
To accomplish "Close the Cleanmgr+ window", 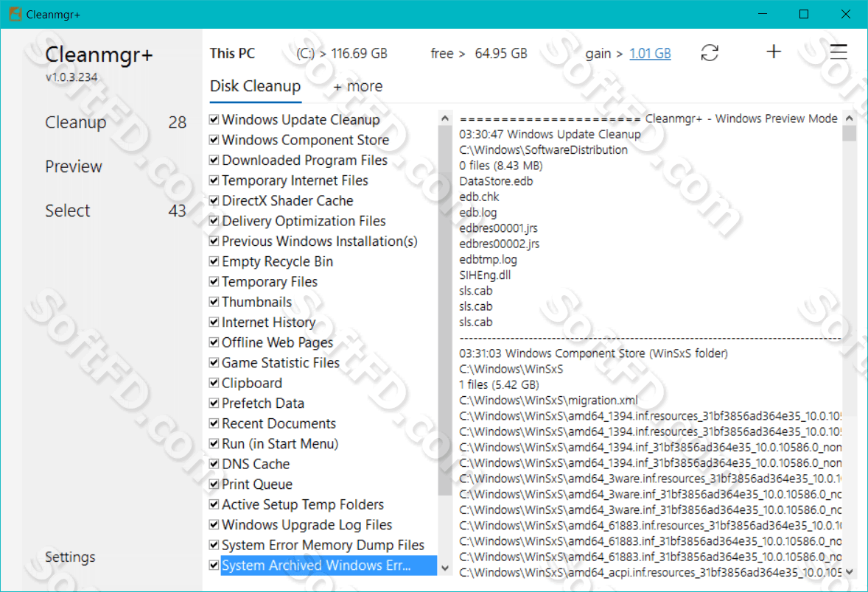I will coord(846,14).
